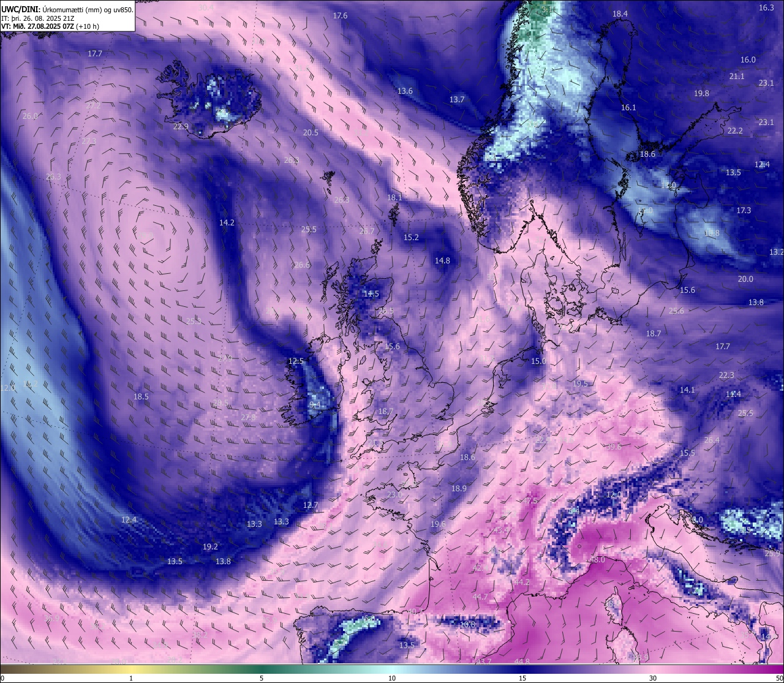This screenshot has width=784, height=683.
Task: Click the 16.1 value over Sweden
Action: tap(628, 108)
